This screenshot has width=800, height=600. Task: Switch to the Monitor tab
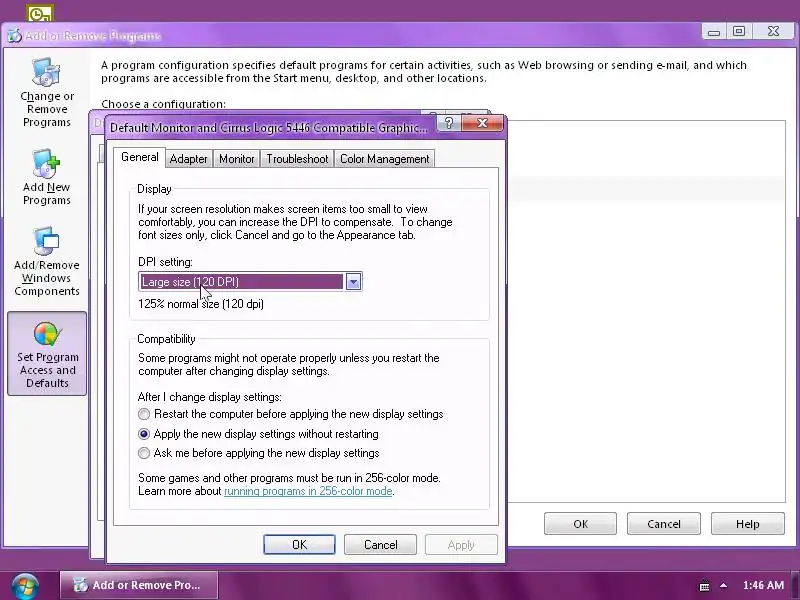click(236, 159)
